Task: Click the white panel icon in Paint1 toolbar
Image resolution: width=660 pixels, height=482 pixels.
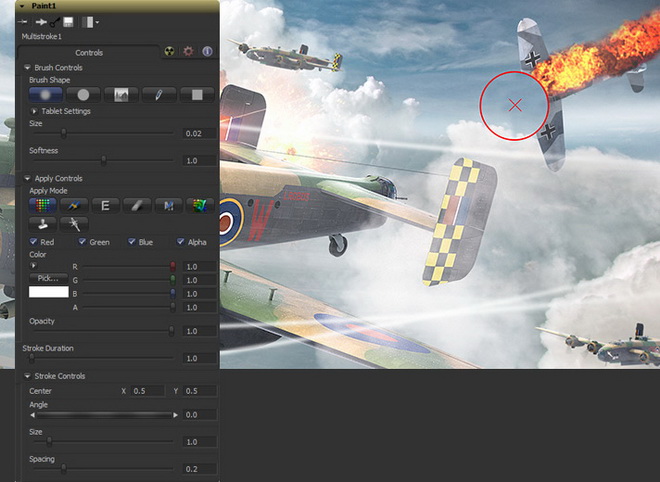Action: tap(68, 22)
